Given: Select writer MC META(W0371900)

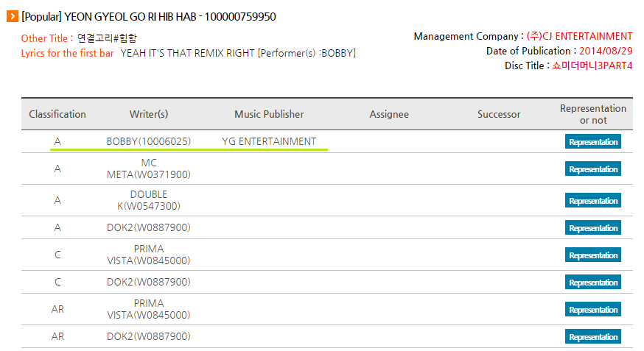Looking at the screenshot, I should tap(149, 169).
